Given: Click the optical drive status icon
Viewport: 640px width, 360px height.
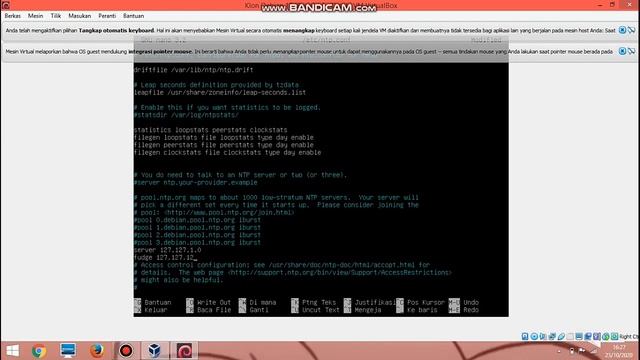Looking at the screenshot, I should coord(534,336).
